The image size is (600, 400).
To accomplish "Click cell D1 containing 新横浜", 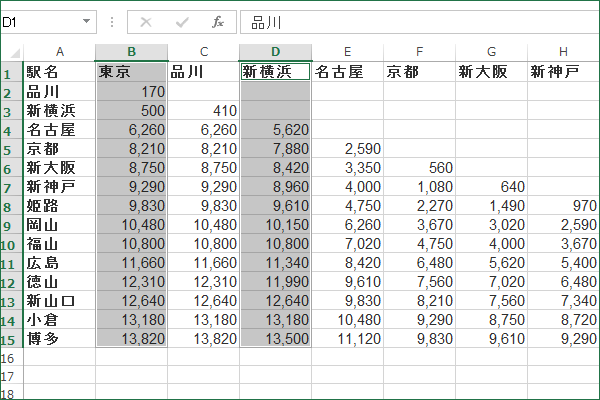I will pos(276,72).
